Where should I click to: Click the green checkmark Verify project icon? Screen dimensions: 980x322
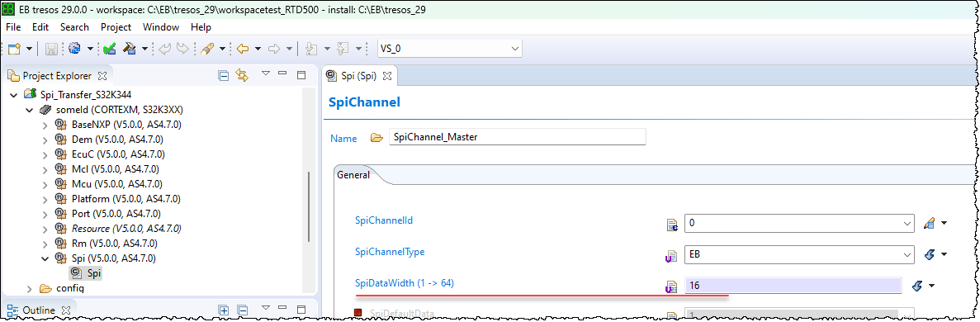(x=109, y=49)
